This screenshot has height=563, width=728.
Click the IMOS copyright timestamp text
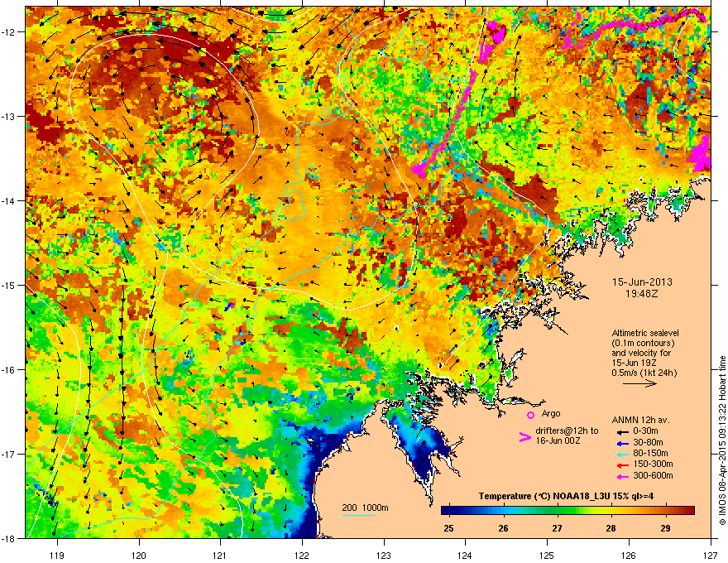[722, 440]
